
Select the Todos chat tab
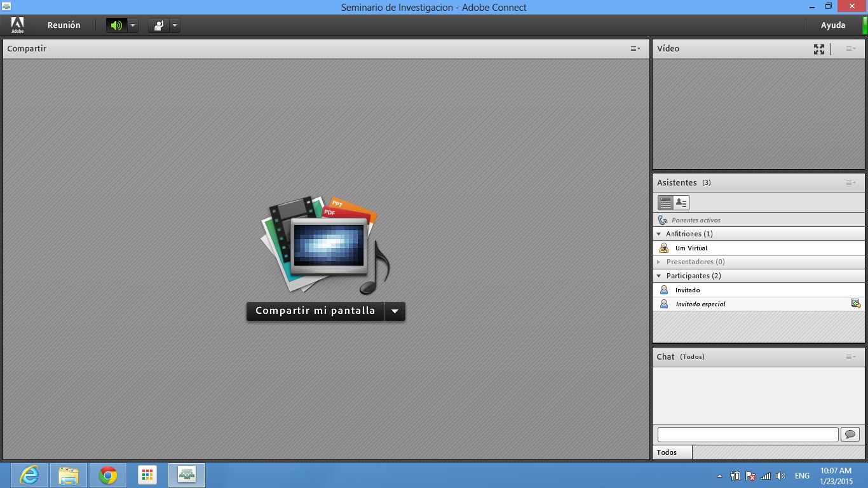(x=672, y=452)
